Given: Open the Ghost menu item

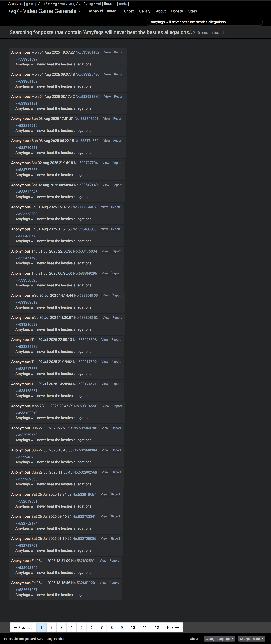Looking at the screenshot, I should (x=129, y=11).
